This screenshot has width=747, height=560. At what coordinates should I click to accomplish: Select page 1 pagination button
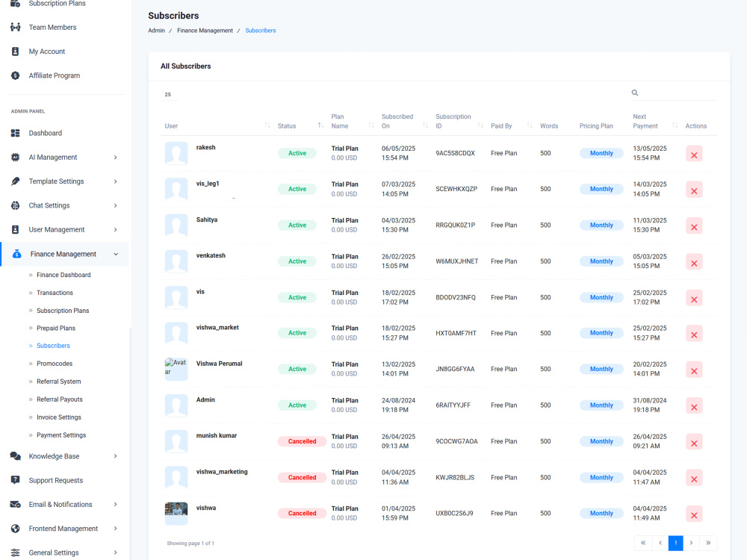click(675, 543)
